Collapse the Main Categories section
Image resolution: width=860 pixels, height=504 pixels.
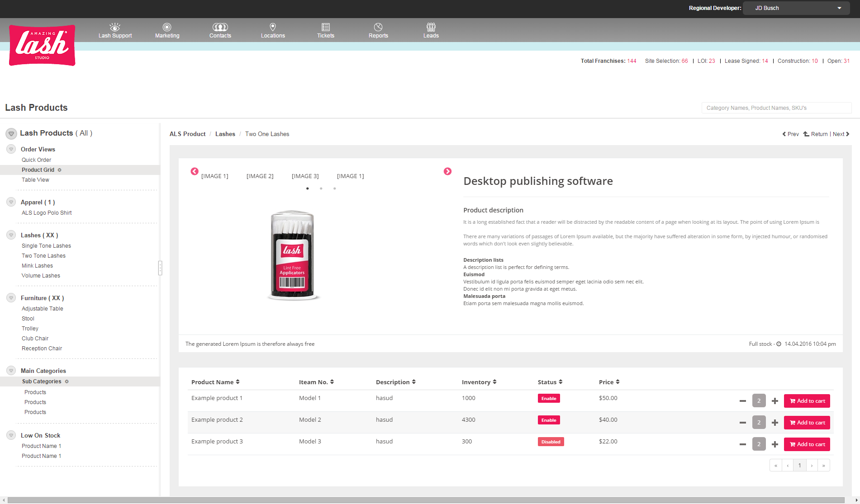pyautogui.click(x=11, y=371)
